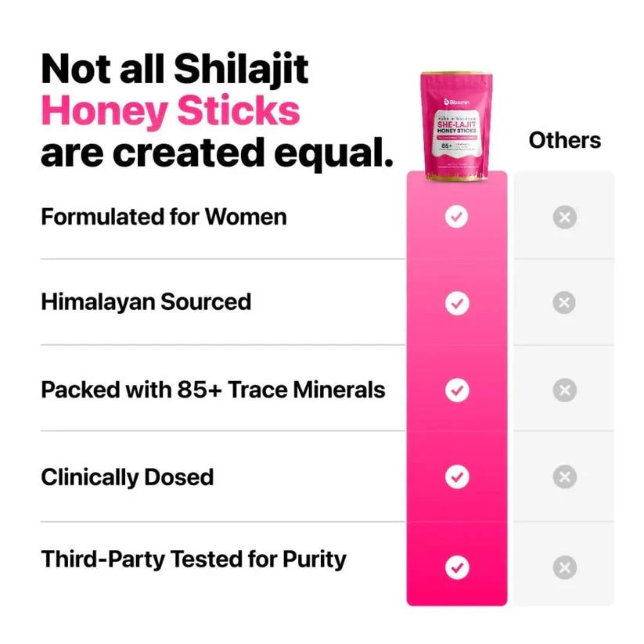Image resolution: width=644 pixels, height=644 pixels.
Task: Click the checkmark for Clinically Dosed
Action: (456, 476)
